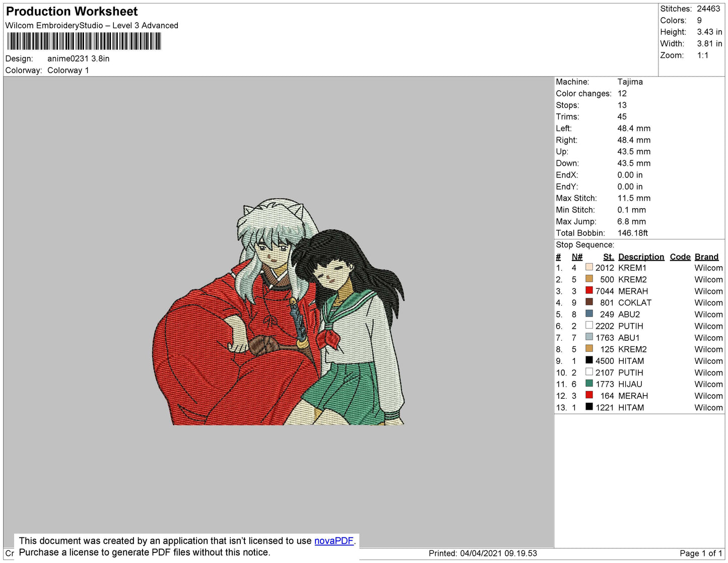
Task: Click the red MERAH swatch in row 3
Action: tap(589, 290)
